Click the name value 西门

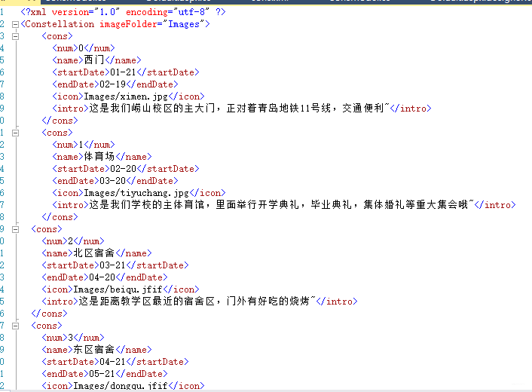[x=94, y=60]
